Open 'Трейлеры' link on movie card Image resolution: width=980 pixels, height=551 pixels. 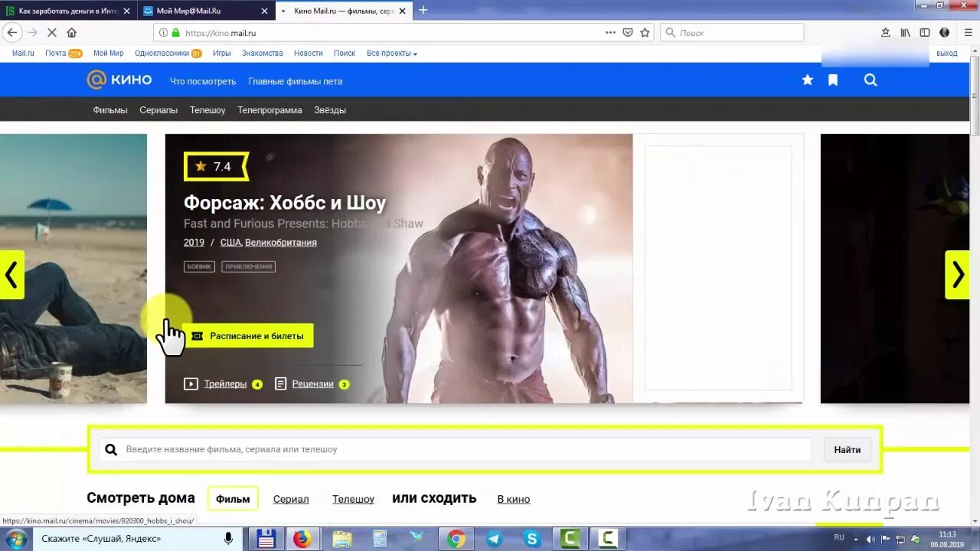(225, 384)
